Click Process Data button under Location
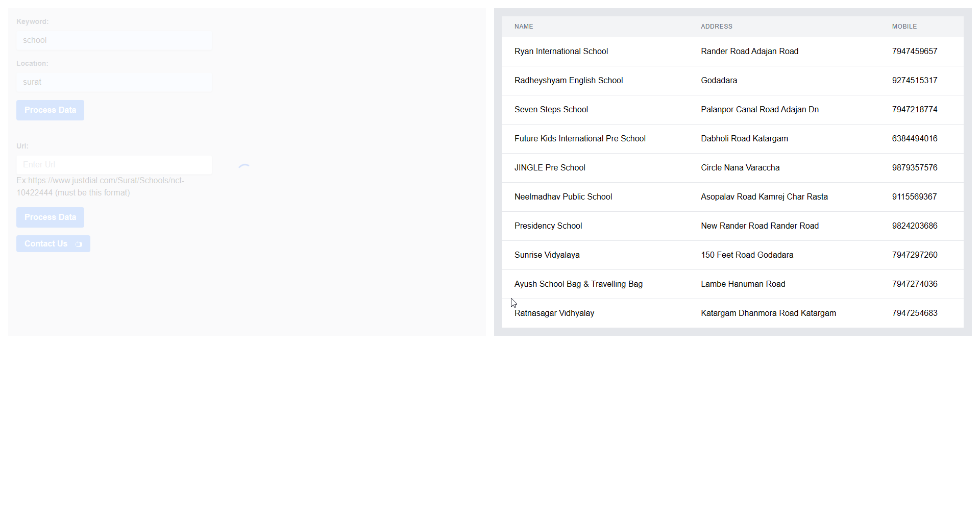980x519 pixels. click(x=50, y=110)
